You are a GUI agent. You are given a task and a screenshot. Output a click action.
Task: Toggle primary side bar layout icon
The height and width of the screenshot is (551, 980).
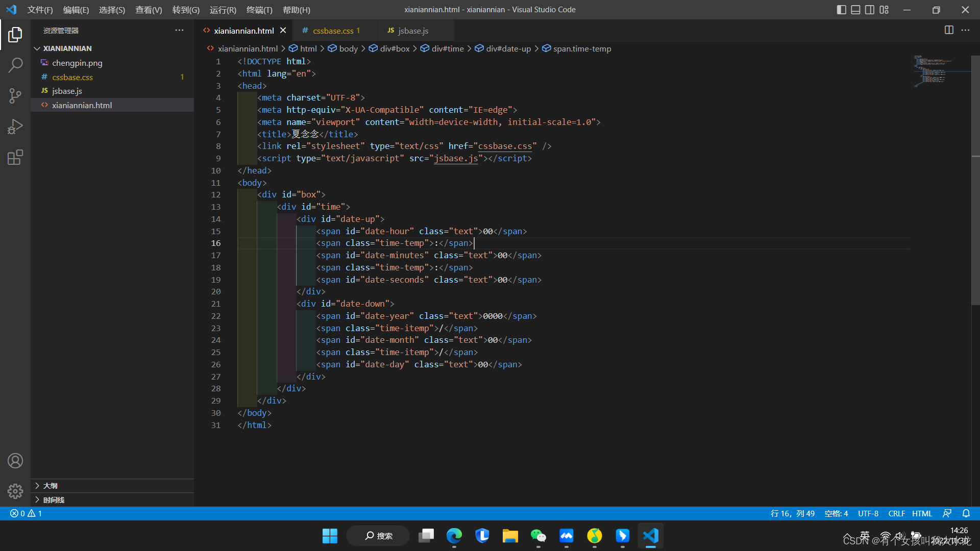[x=842, y=10]
